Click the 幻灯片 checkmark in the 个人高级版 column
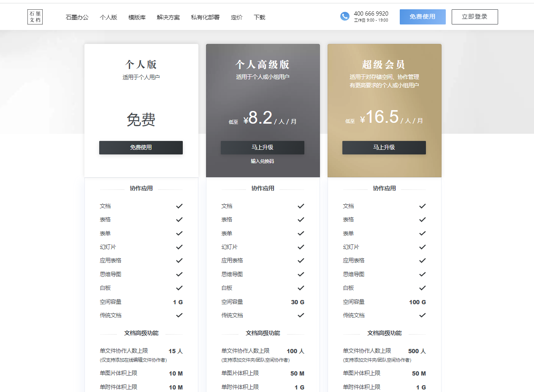The image size is (534, 392). (301, 247)
